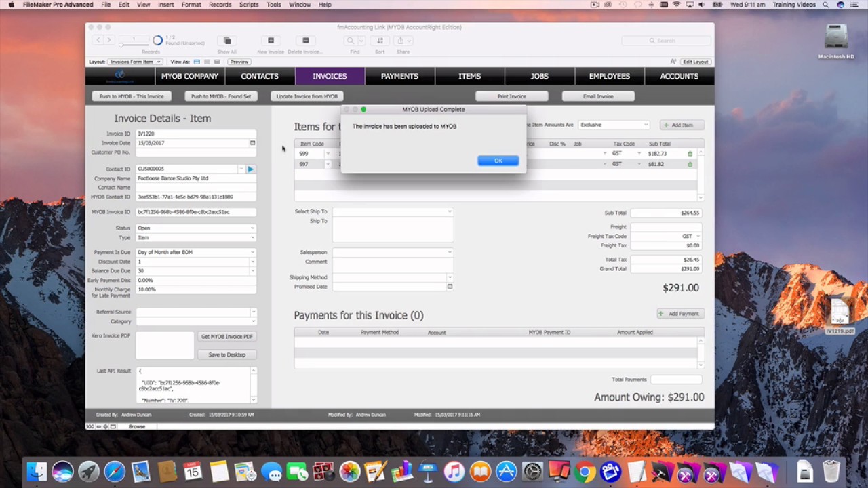
Task: Open the Promised Date calendar icon
Action: [449, 287]
